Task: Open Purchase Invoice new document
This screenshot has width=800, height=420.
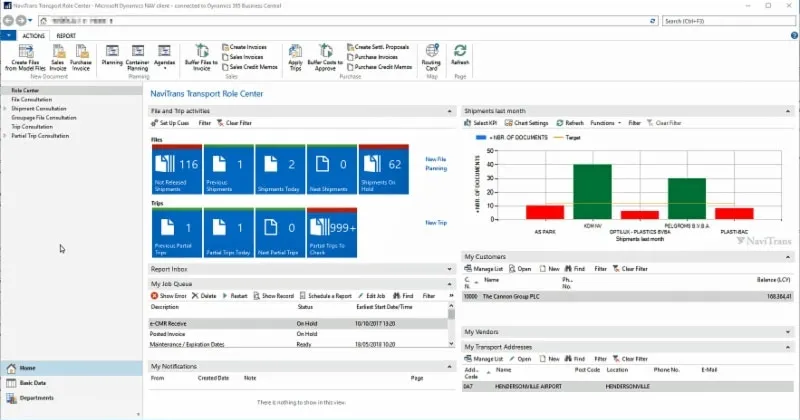Action: coord(81,57)
